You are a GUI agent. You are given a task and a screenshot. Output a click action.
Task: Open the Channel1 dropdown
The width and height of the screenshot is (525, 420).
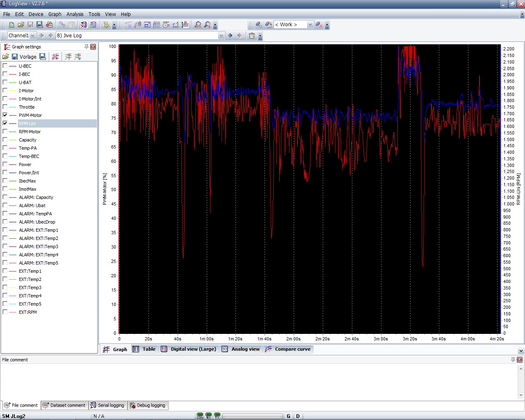click(33, 36)
